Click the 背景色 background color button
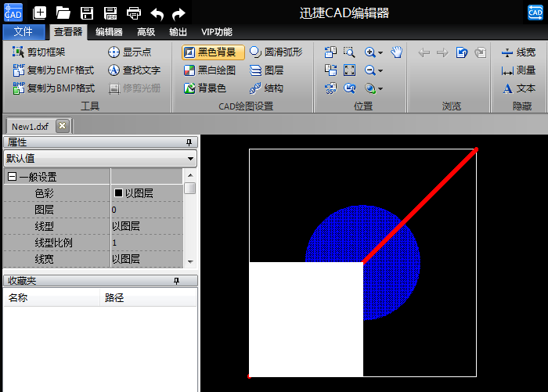This screenshot has height=392, width=548. coord(204,88)
